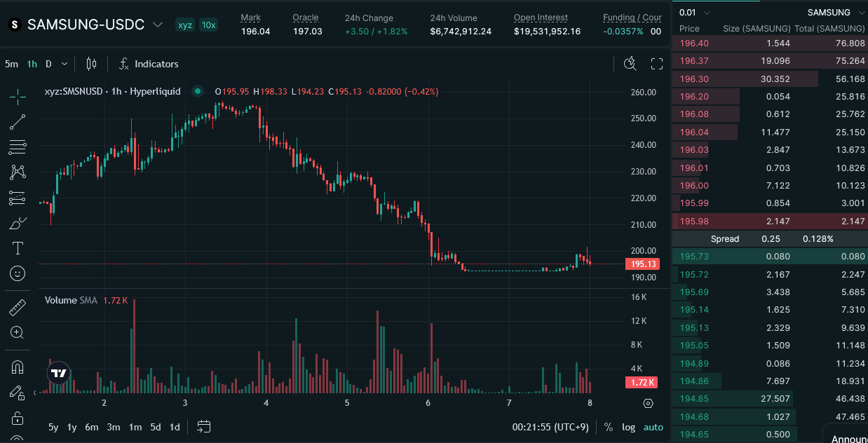This screenshot has width=868, height=443.
Task: Set chart range to 6m
Action: tap(92, 427)
